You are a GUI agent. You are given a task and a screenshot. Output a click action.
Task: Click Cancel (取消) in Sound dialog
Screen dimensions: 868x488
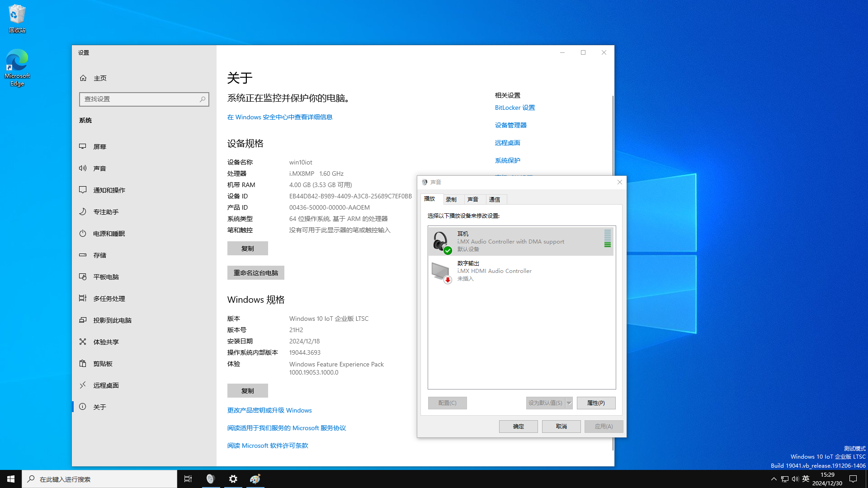pos(561,427)
